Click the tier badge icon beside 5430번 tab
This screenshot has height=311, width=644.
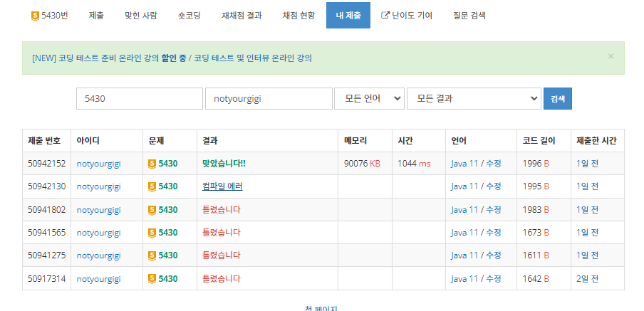tap(36, 16)
